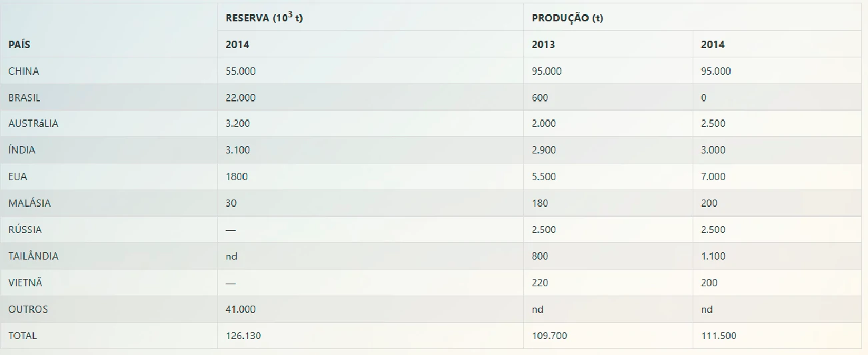
Task: Select the VIETNÃ country cell
Action: [25, 283]
